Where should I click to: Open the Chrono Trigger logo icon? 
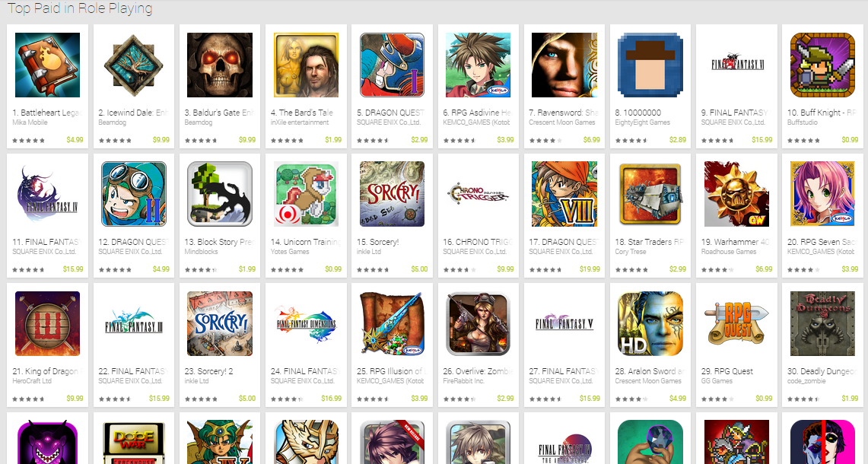(x=478, y=194)
